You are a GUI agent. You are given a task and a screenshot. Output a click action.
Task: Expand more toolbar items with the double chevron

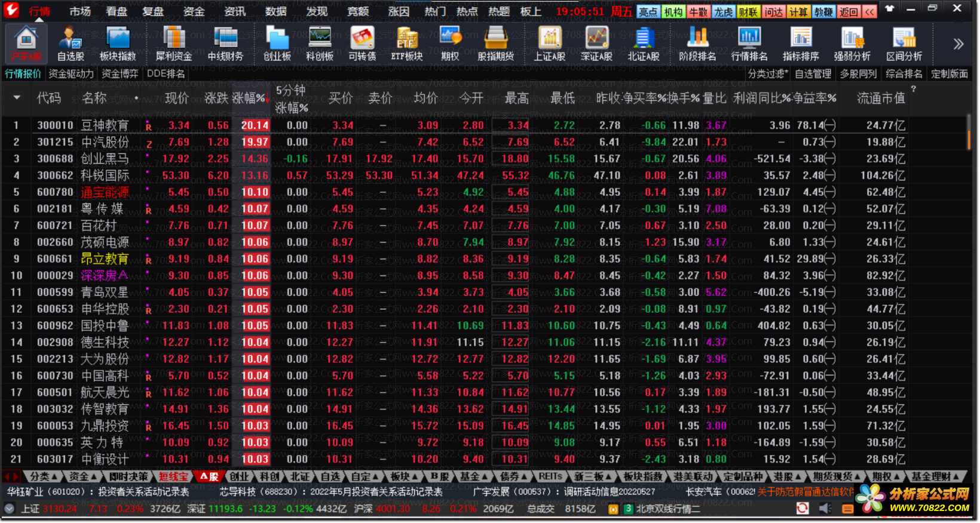(958, 44)
